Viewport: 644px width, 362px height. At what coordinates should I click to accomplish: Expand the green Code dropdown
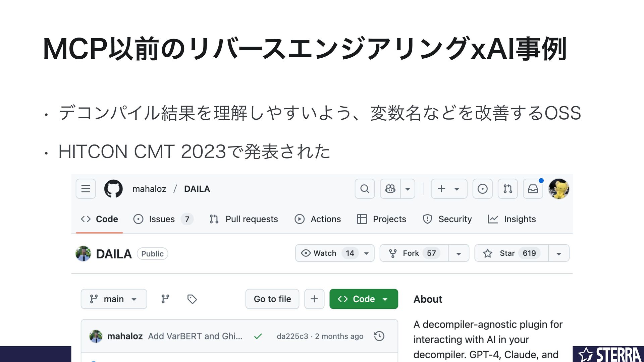coord(364,299)
